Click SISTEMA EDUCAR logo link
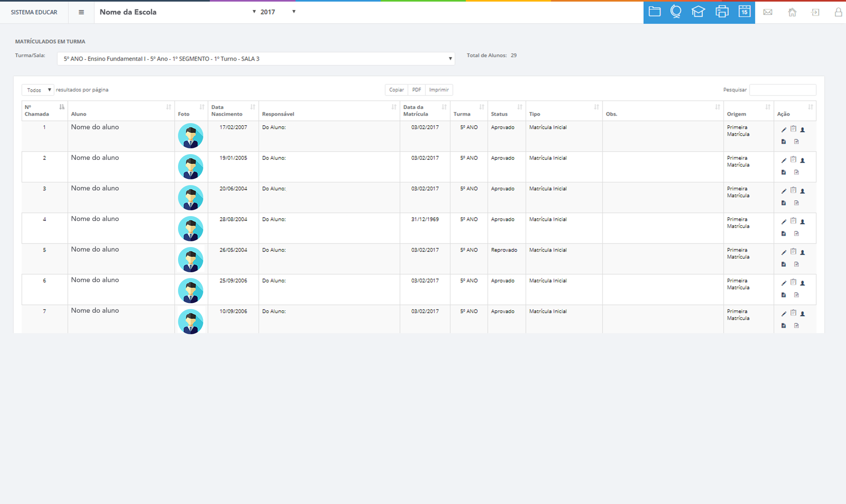This screenshot has width=846, height=504. tap(34, 12)
